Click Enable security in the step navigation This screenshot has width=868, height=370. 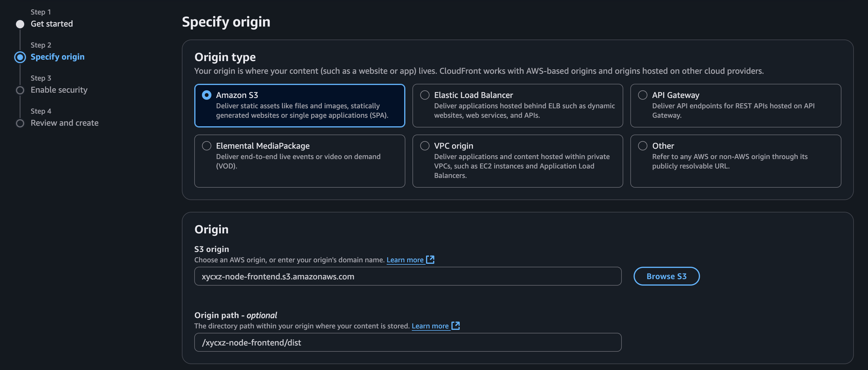tap(59, 90)
